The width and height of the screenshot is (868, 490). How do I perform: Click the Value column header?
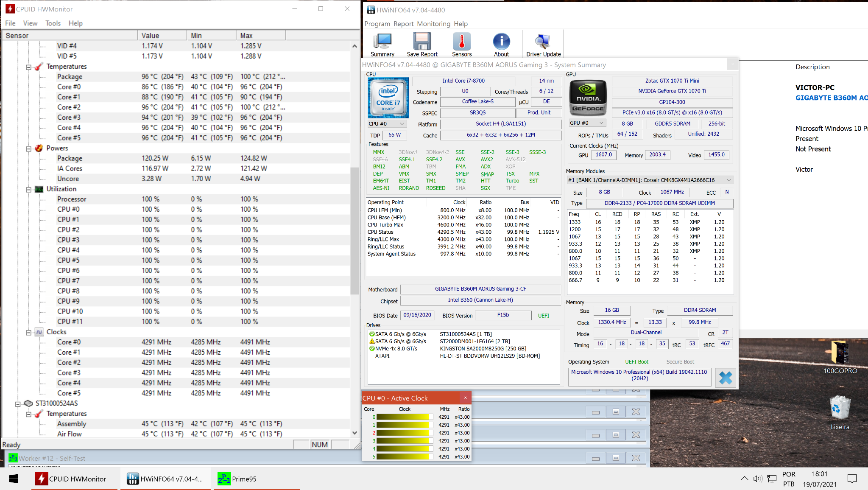[x=162, y=36]
